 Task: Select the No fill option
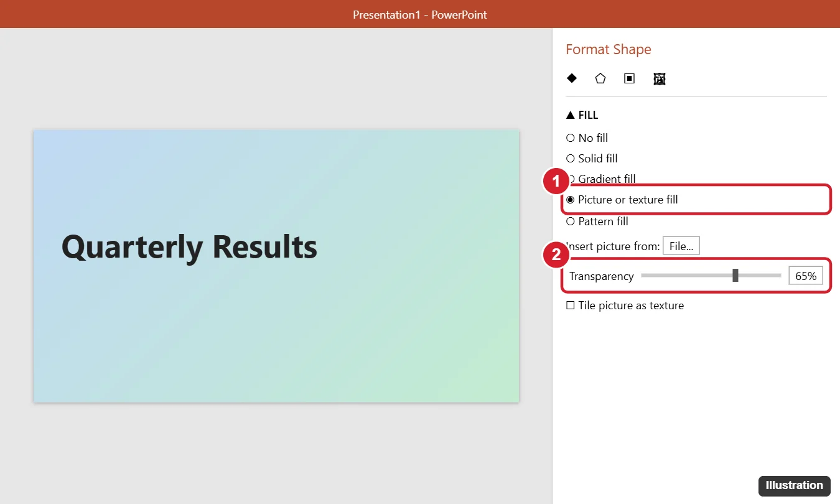coord(587,138)
